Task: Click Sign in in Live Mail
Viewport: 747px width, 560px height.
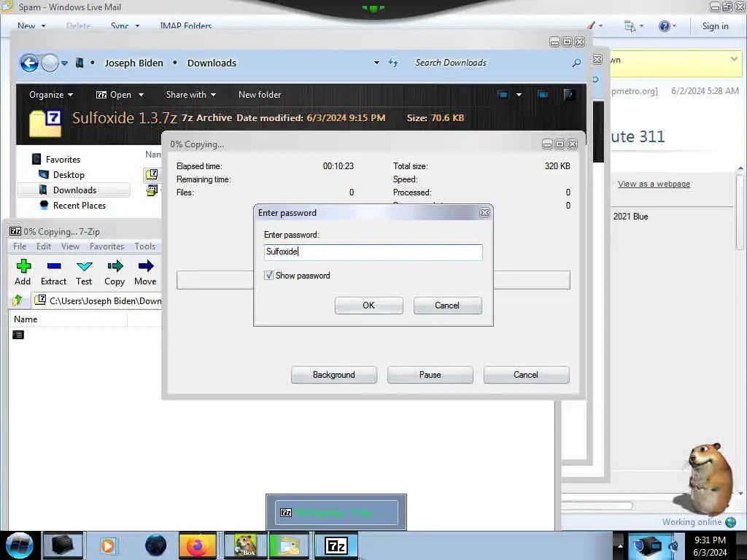Action: click(x=715, y=26)
